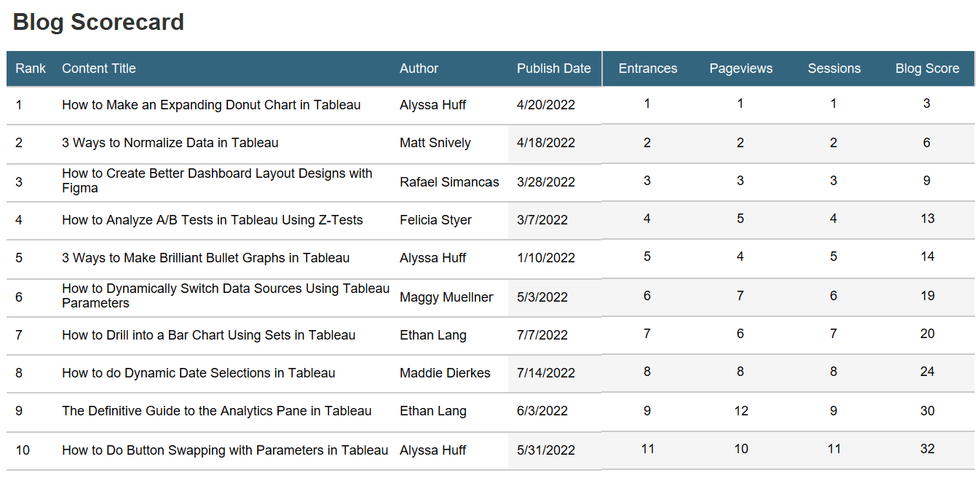Click publish date 3/7/2022
980x478 pixels.
[542, 220]
